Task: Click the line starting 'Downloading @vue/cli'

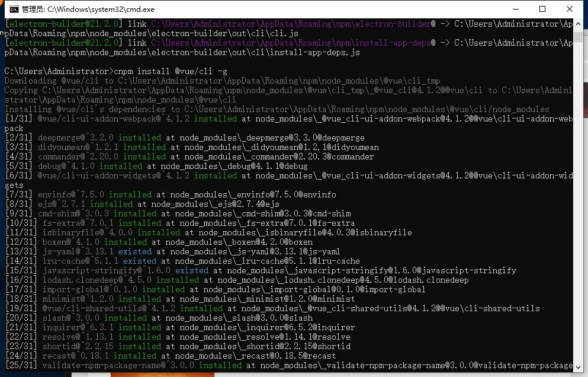Action: coord(223,81)
